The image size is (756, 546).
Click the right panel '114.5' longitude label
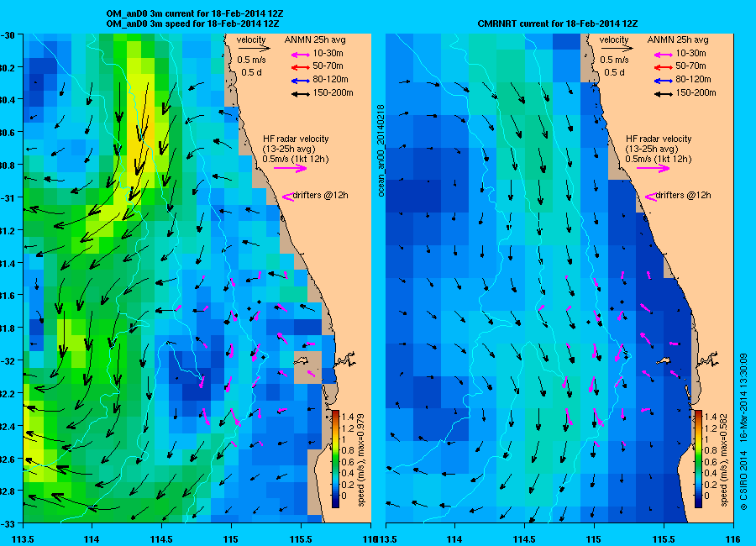click(x=523, y=539)
